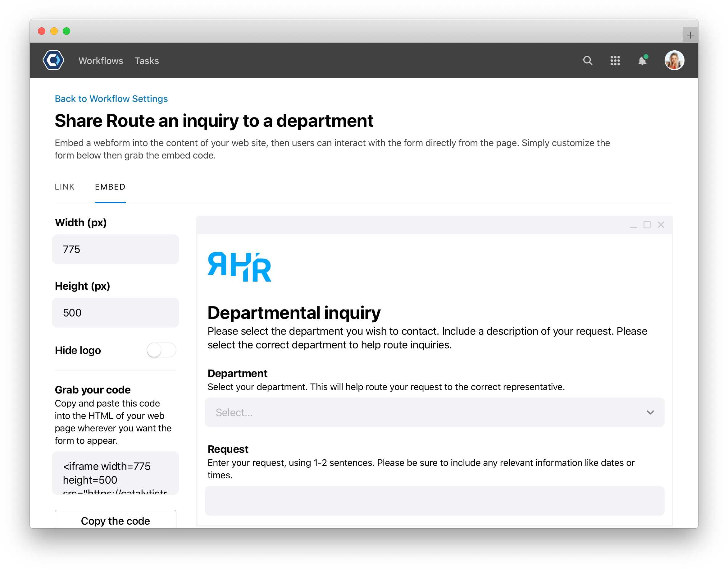This screenshot has height=570, width=728.
Task: Click the Share Route an inquiry title
Action: [x=214, y=121]
